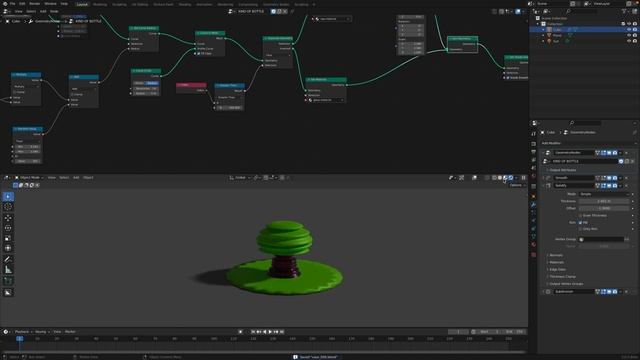Open the Physics properties tab icon
This screenshot has width=640, height=360.
[533, 220]
